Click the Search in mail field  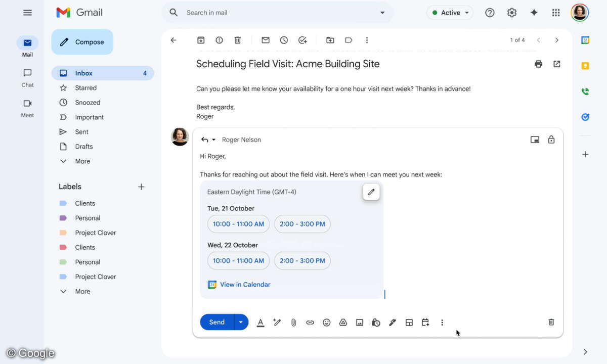278,13
